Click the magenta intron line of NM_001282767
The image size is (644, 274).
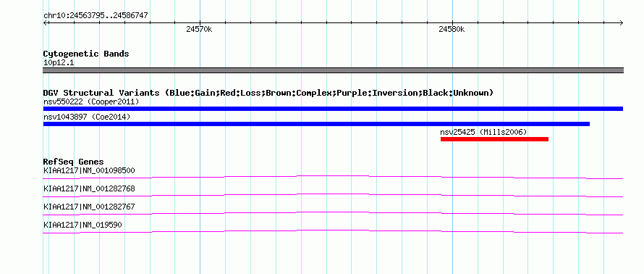pyautogui.click(x=333, y=213)
